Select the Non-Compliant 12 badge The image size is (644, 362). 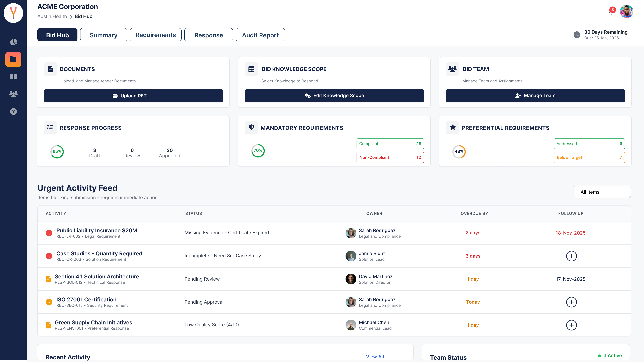pyautogui.click(x=390, y=157)
